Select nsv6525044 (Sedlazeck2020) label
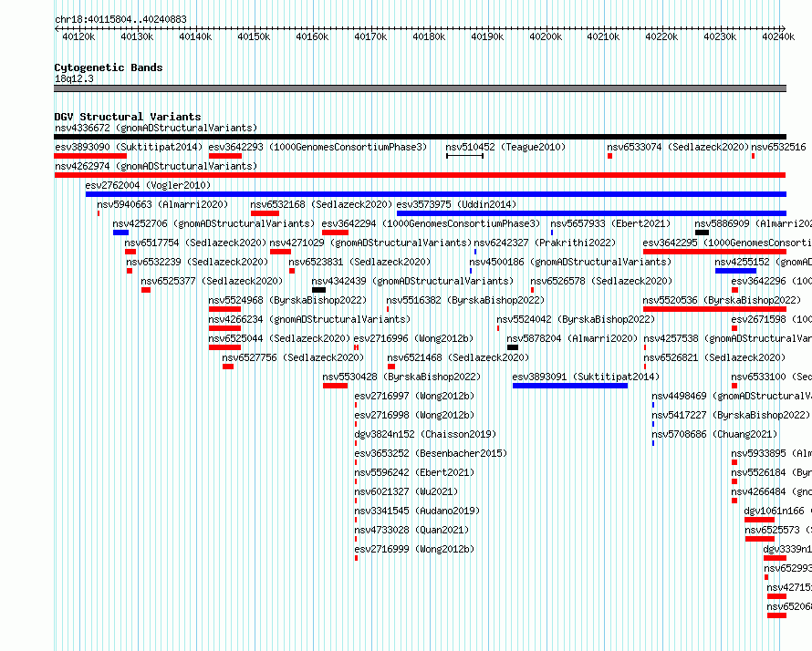 pyautogui.click(x=280, y=338)
